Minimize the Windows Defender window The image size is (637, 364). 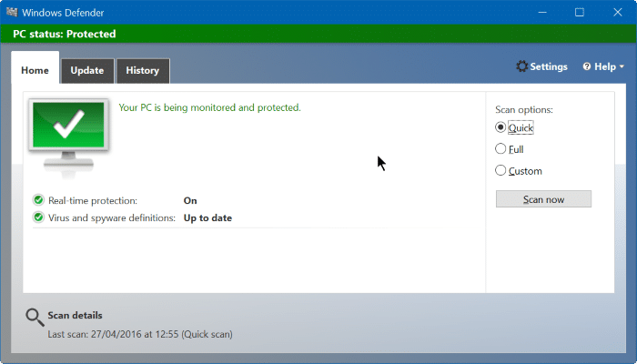point(542,12)
